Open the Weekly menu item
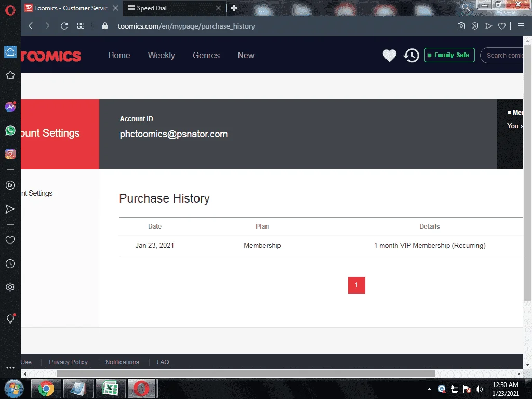Viewport: 532px width, 399px height. coord(161,55)
